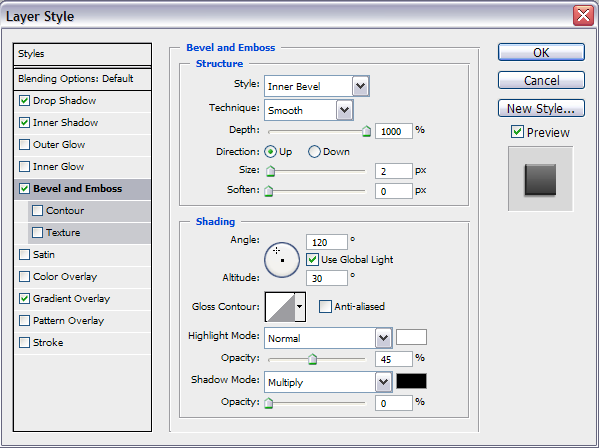Toggle the Use Global Light checkbox
Screen dimensions: 599x448
coord(312,260)
